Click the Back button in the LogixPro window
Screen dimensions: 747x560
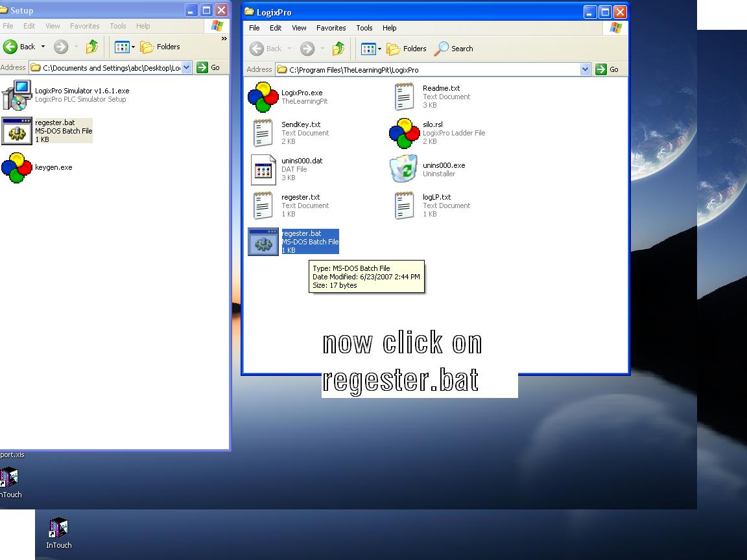point(265,49)
